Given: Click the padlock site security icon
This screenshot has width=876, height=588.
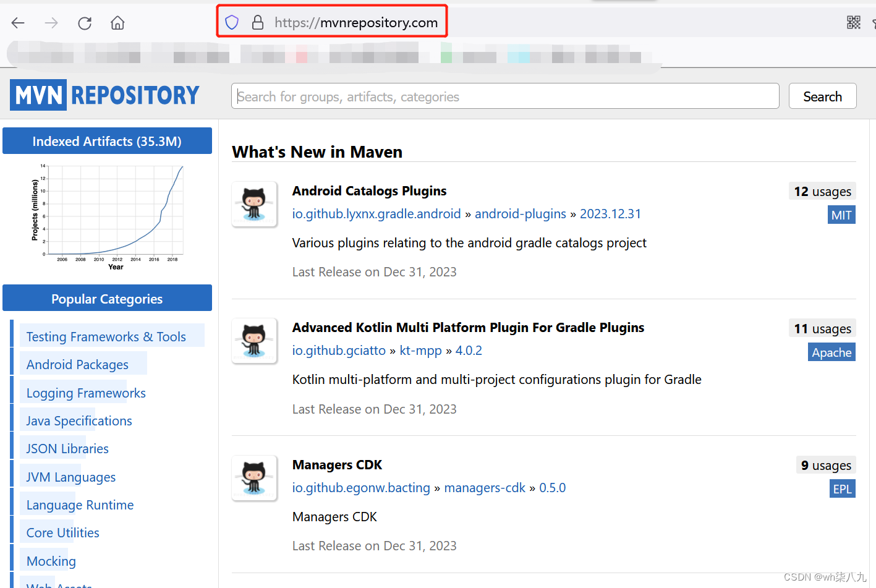Looking at the screenshot, I should pos(258,23).
